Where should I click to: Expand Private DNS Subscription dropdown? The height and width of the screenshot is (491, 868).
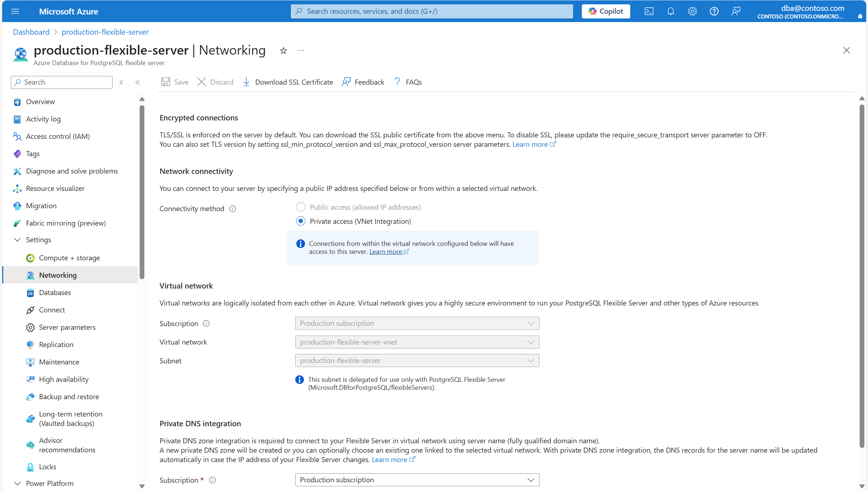417,480
